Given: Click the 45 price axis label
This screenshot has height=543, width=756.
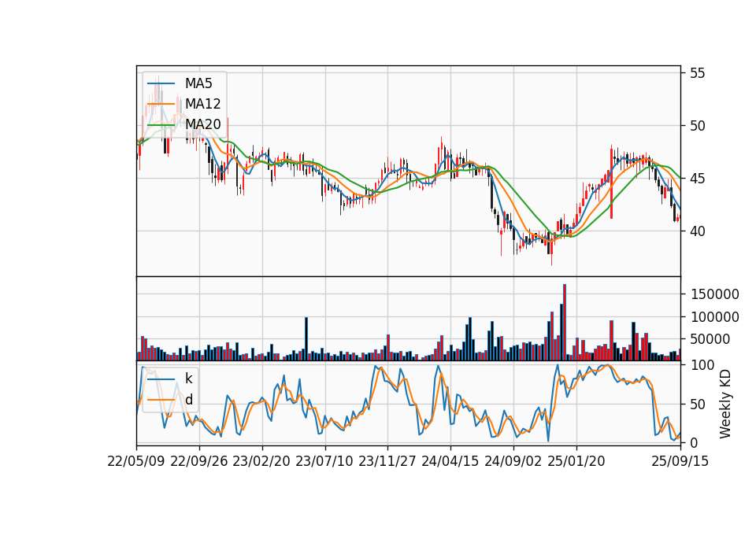Looking at the screenshot, I should coord(697,179).
